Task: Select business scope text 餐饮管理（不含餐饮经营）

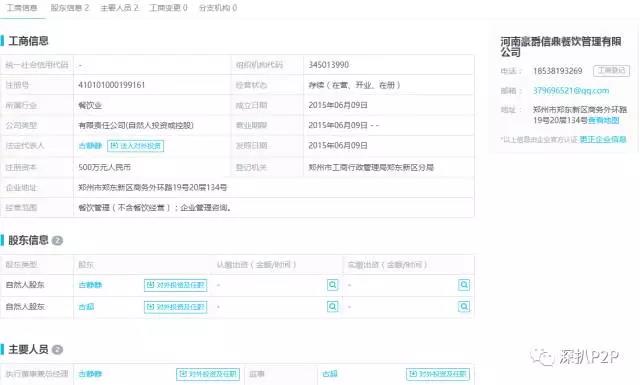Action: point(124,208)
